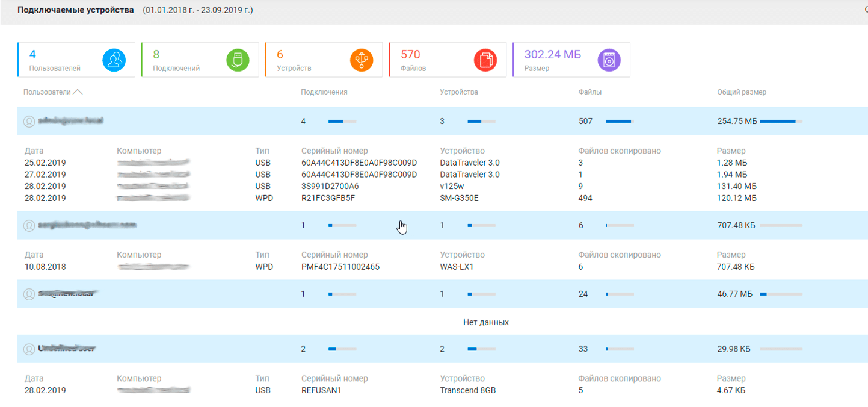Collapse the first user row with 4 connections
This screenshot has height=407, width=868.
tap(180, 122)
